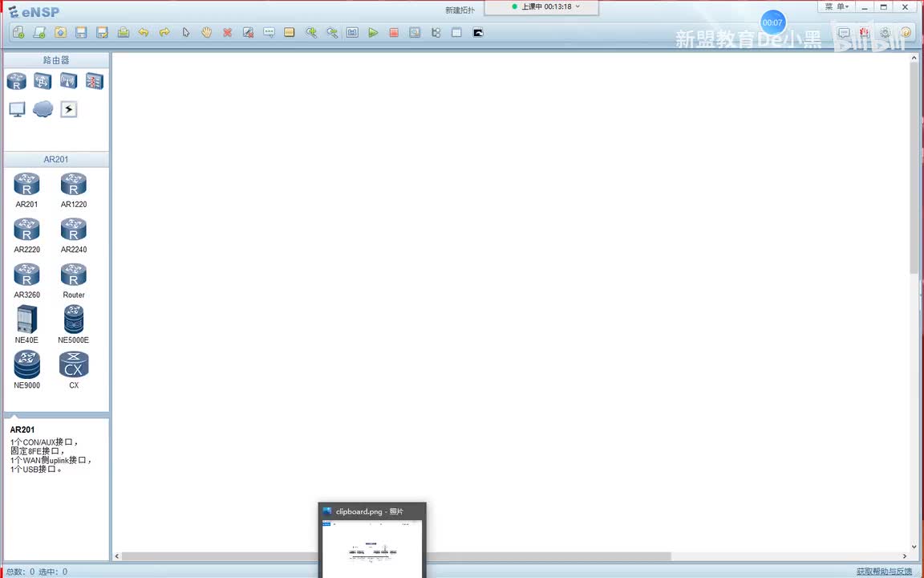Open the help question mark icon
924x578 pixels.
point(906,33)
